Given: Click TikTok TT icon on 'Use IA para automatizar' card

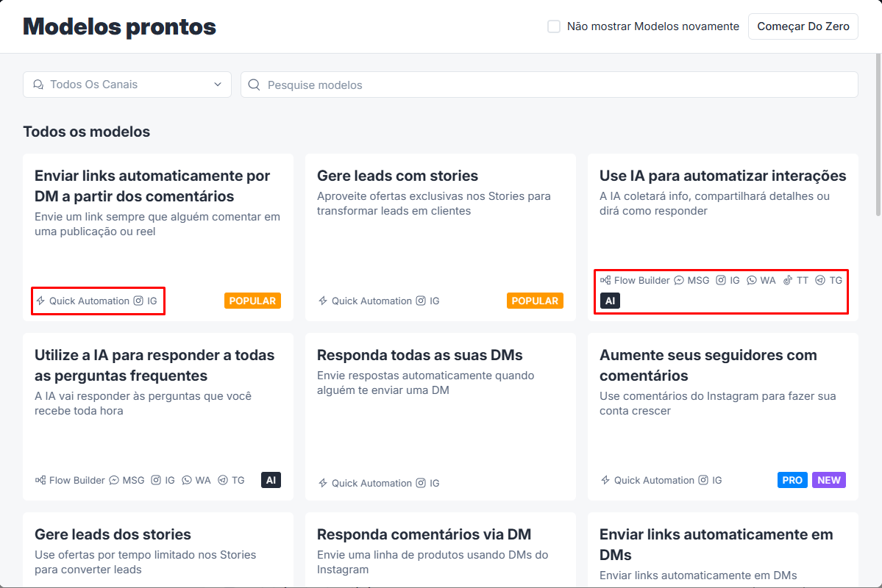Looking at the screenshot, I should [x=788, y=280].
